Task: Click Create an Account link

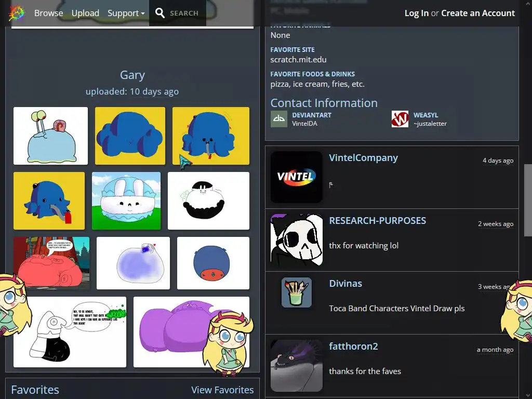Action: click(x=478, y=13)
